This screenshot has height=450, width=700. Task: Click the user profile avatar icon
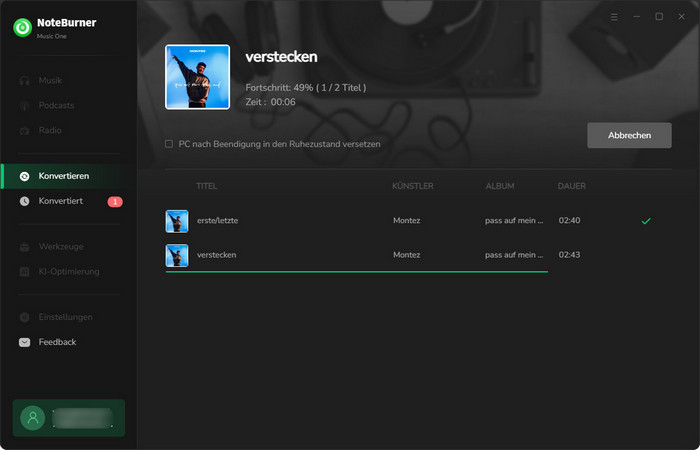click(x=33, y=418)
